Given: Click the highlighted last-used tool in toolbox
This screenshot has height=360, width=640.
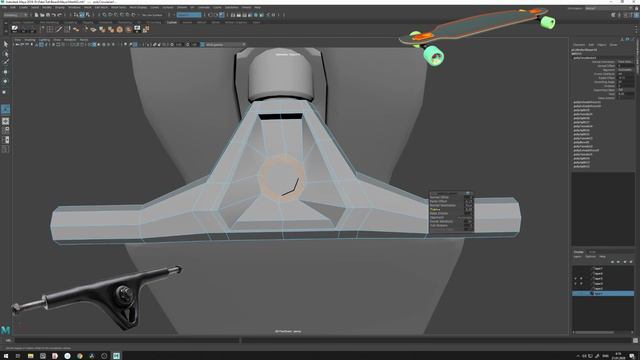Looking at the screenshot, I should (5, 109).
